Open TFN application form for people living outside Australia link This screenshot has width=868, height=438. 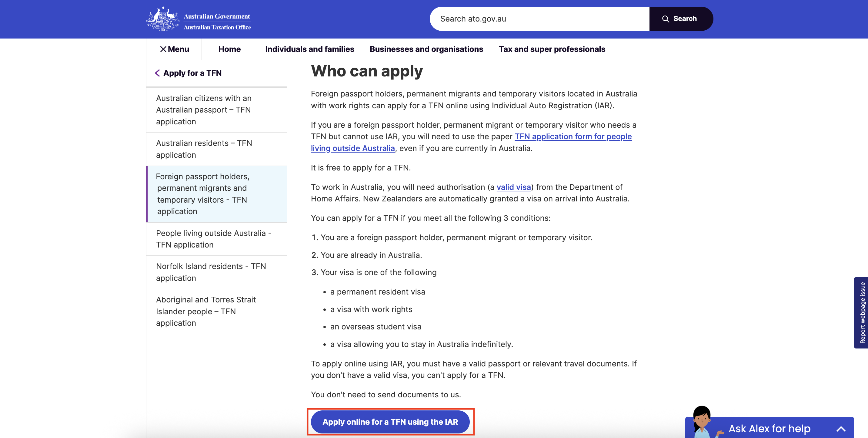click(573, 136)
